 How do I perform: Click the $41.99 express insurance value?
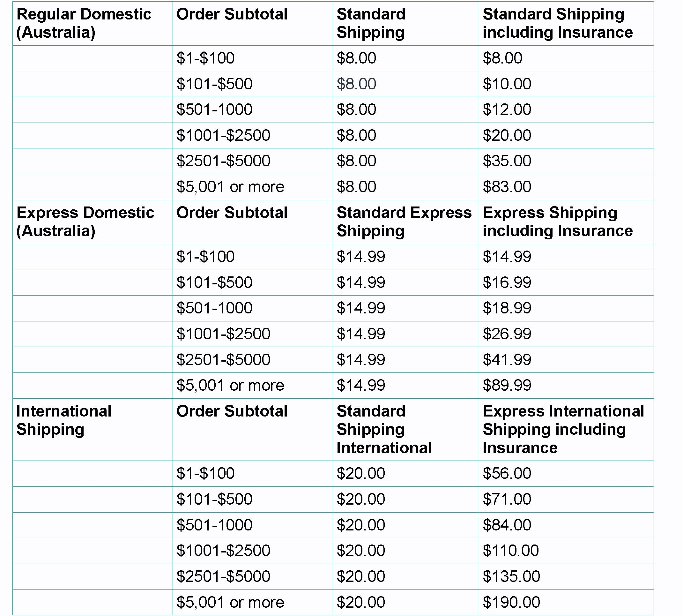point(507,360)
